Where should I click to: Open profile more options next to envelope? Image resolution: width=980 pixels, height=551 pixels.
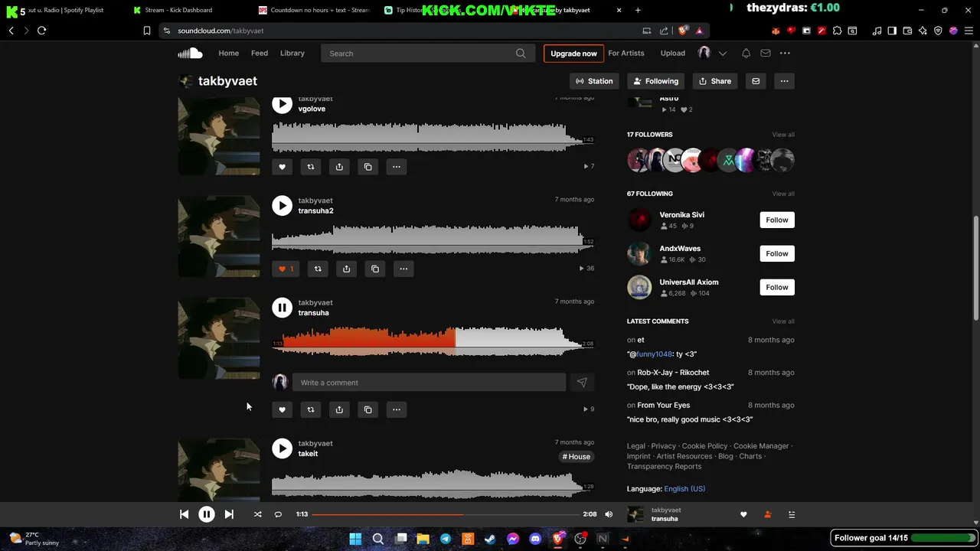coord(784,81)
